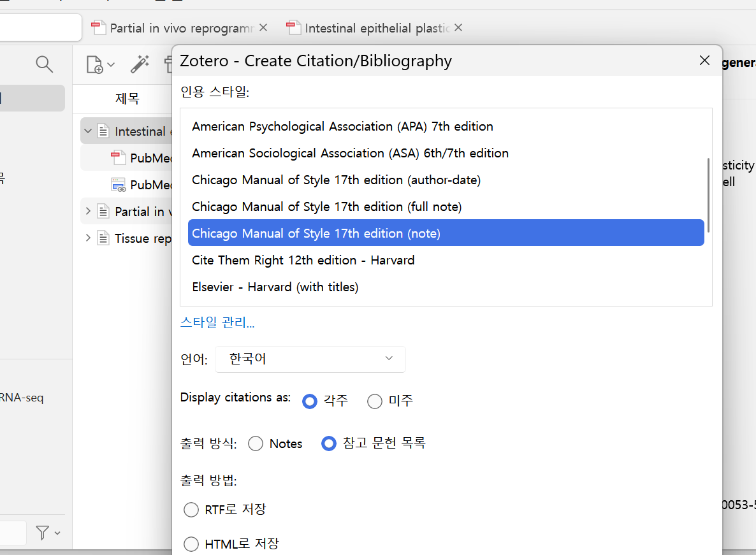Choose 미주 radio for citation display
The width and height of the screenshot is (756, 555).
tap(375, 401)
